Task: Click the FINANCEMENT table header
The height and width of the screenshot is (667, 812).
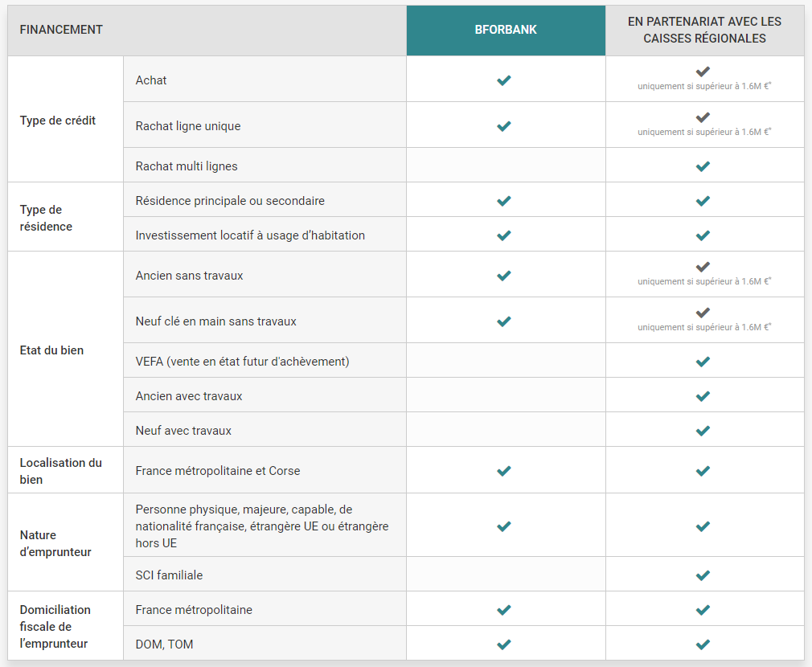Action: 61,30
